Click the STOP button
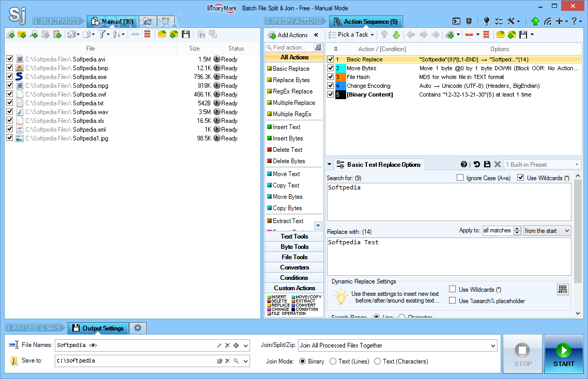This screenshot has height=379, width=588. (523, 354)
